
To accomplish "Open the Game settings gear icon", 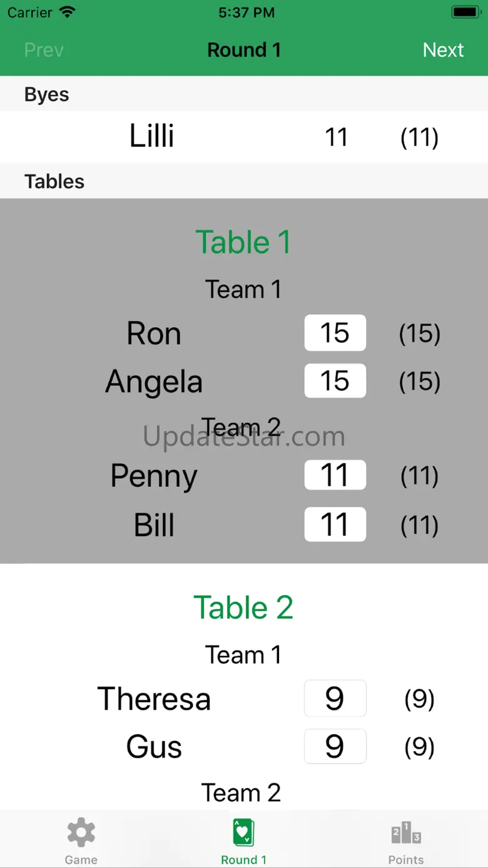I will click(x=81, y=833).
